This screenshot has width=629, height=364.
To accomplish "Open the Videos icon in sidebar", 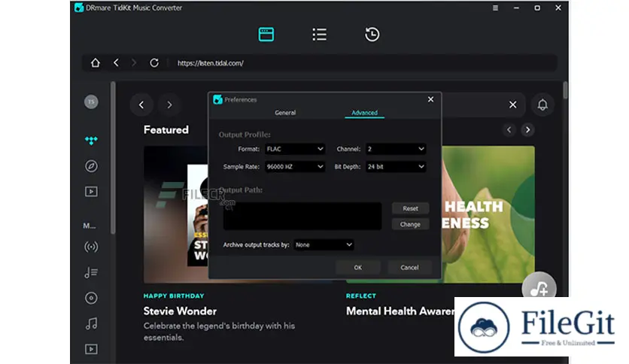I will coord(91,192).
